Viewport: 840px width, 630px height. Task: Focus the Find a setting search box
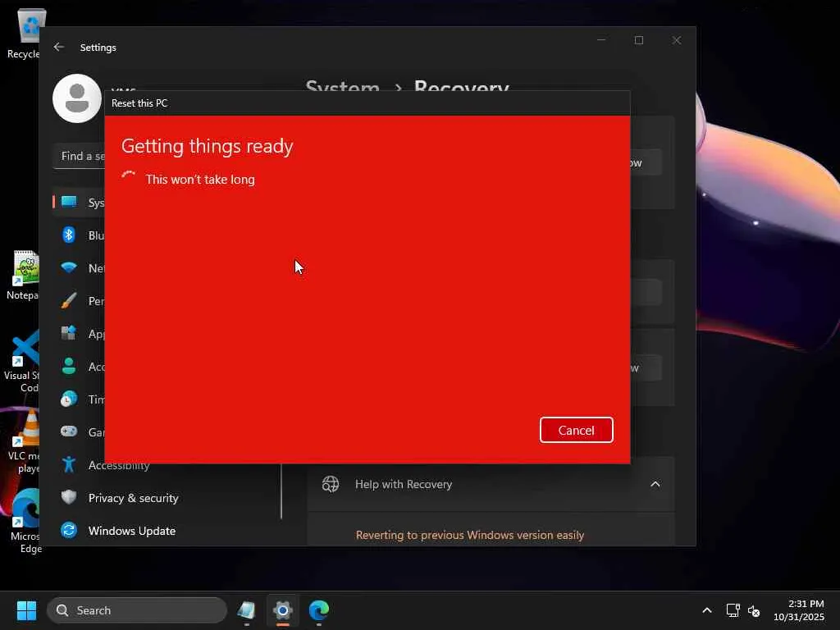pyautogui.click(x=80, y=157)
